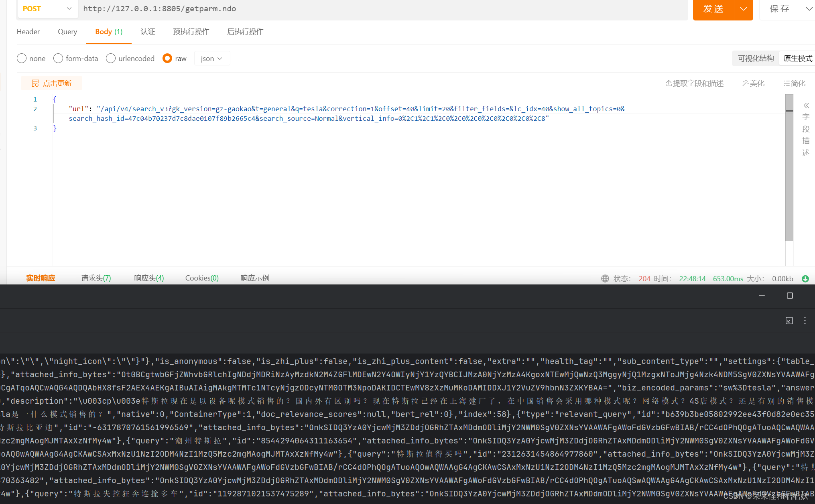Select the form-data radio option
Viewport: 815px width, 504px height.
(x=58, y=59)
